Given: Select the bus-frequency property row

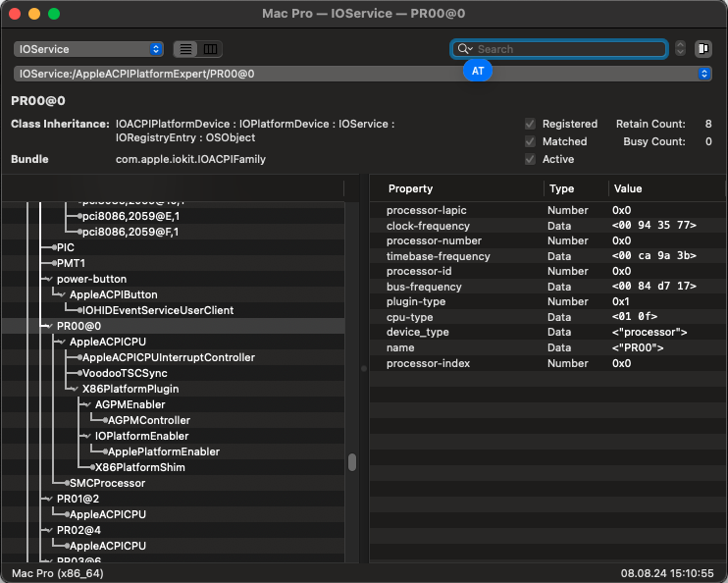Looking at the screenshot, I should point(547,287).
